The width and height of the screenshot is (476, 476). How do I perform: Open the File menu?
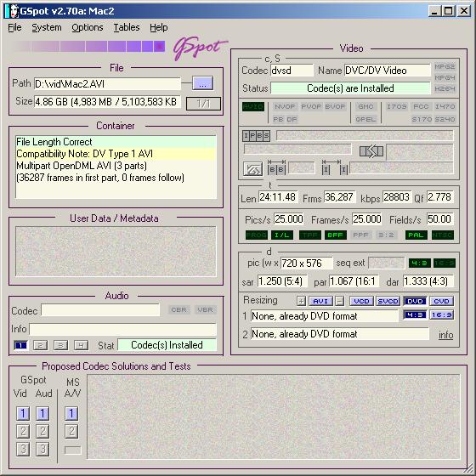click(x=14, y=27)
